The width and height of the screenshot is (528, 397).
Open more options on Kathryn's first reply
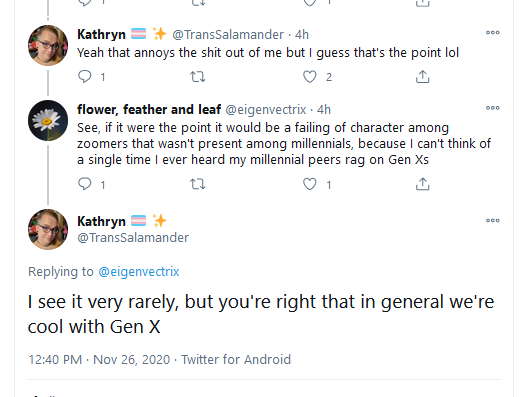[x=493, y=33]
